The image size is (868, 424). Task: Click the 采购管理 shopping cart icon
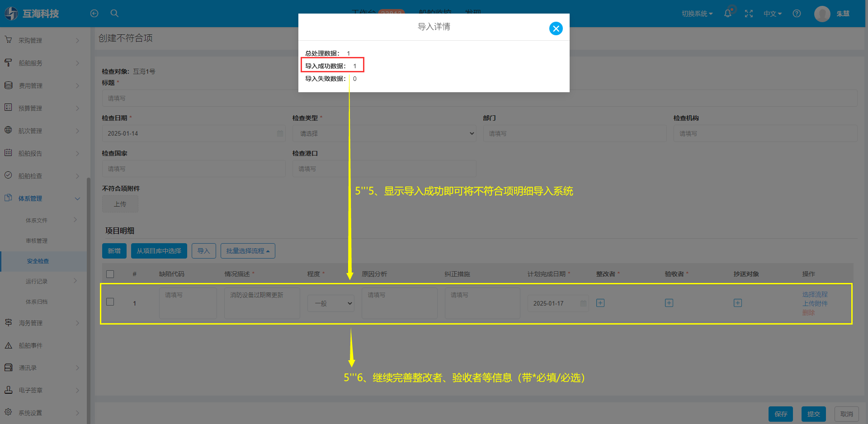click(x=8, y=40)
